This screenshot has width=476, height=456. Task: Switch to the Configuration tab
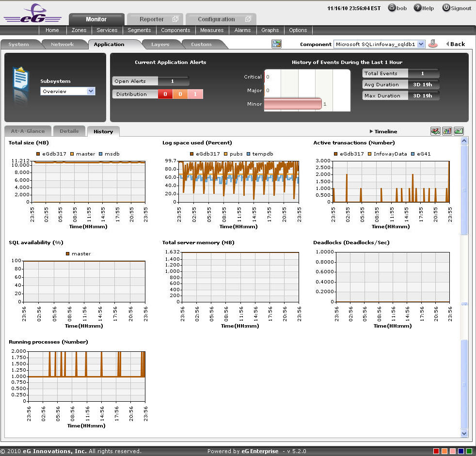click(221, 19)
